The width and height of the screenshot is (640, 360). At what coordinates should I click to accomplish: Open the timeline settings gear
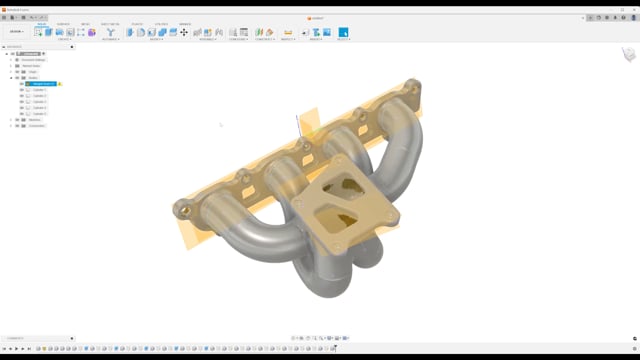[635, 349]
